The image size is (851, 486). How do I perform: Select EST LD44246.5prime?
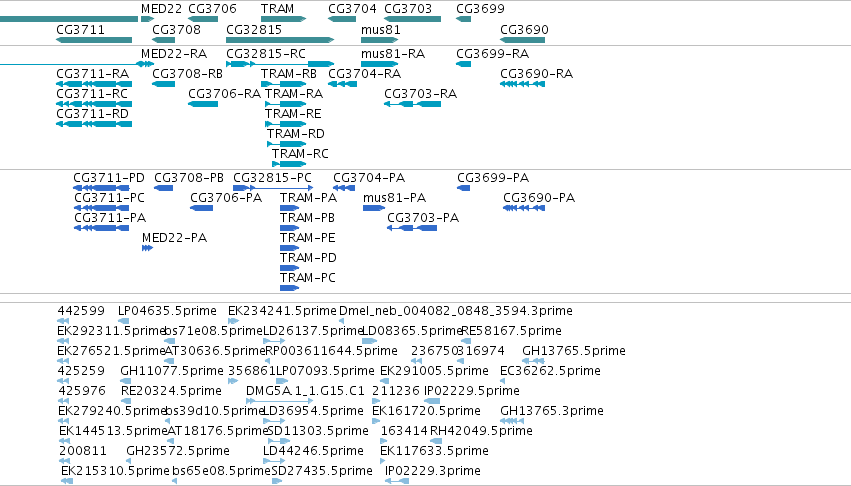pyautogui.click(x=313, y=452)
